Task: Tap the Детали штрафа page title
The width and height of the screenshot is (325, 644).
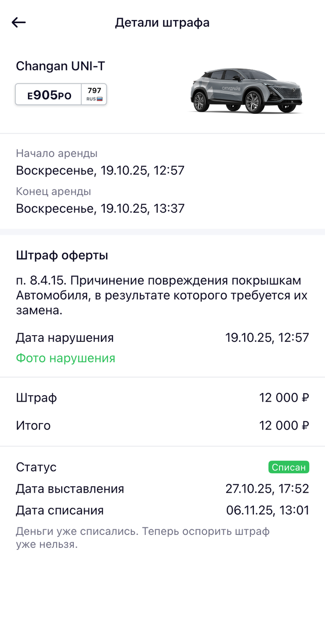Action: pos(162,22)
